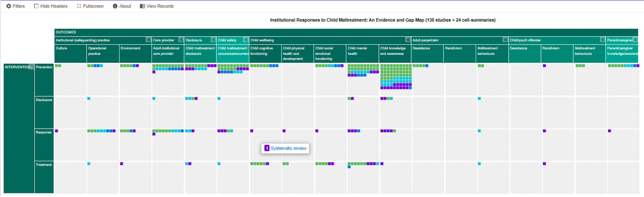Image resolution: width=644 pixels, height=197 pixels.
Task: Click the Fullscreen icon
Action: click(79, 6)
